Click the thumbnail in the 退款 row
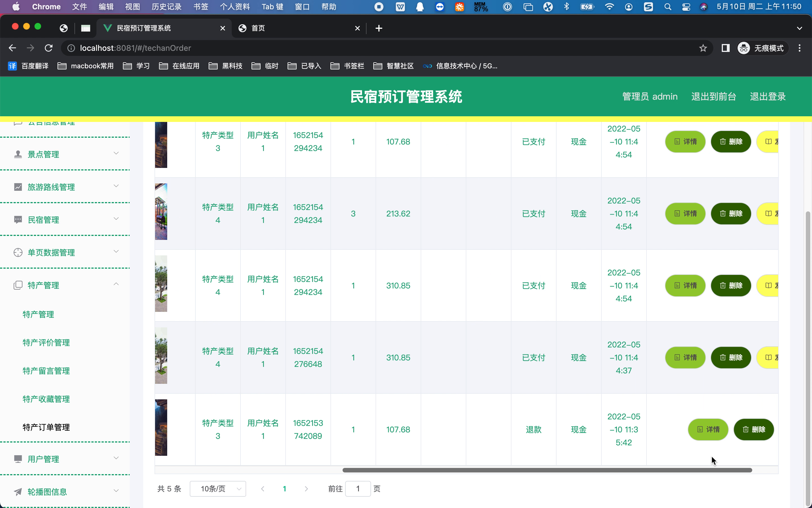812x508 pixels. (161, 427)
